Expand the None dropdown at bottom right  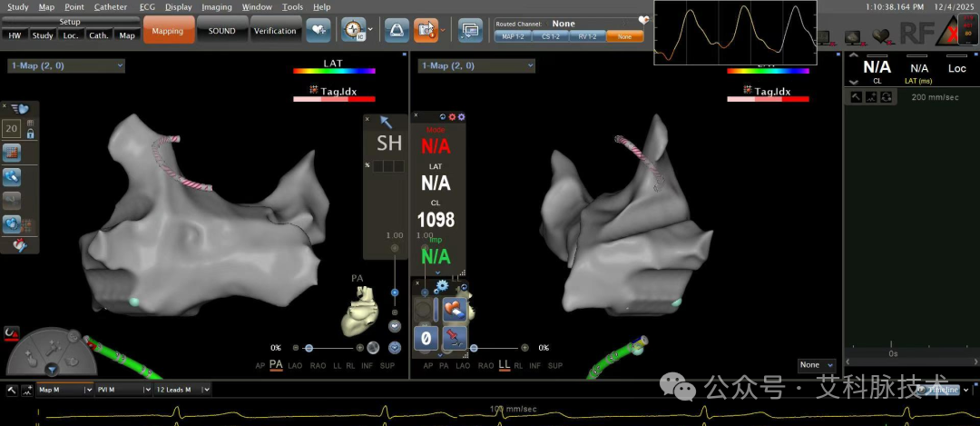point(817,365)
